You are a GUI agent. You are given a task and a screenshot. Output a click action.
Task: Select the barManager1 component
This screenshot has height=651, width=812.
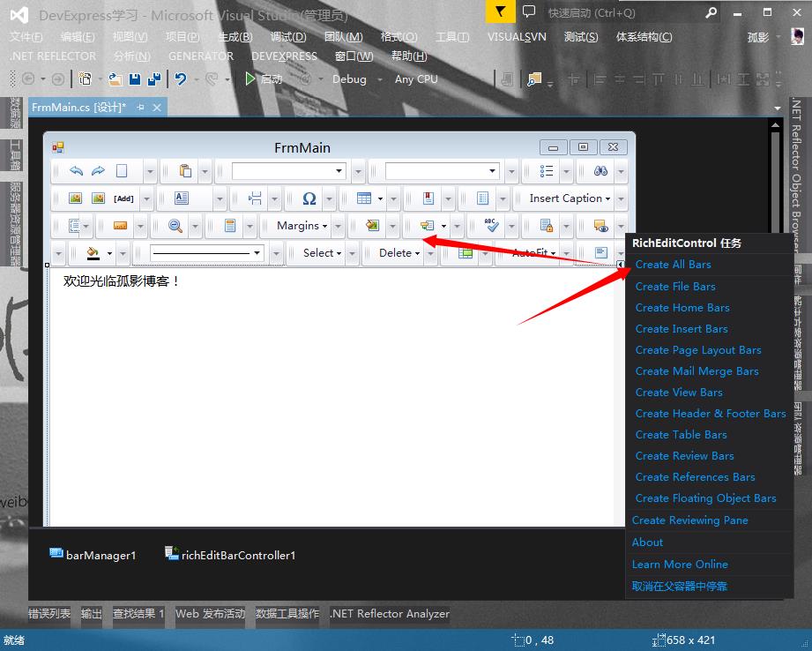[x=93, y=555]
